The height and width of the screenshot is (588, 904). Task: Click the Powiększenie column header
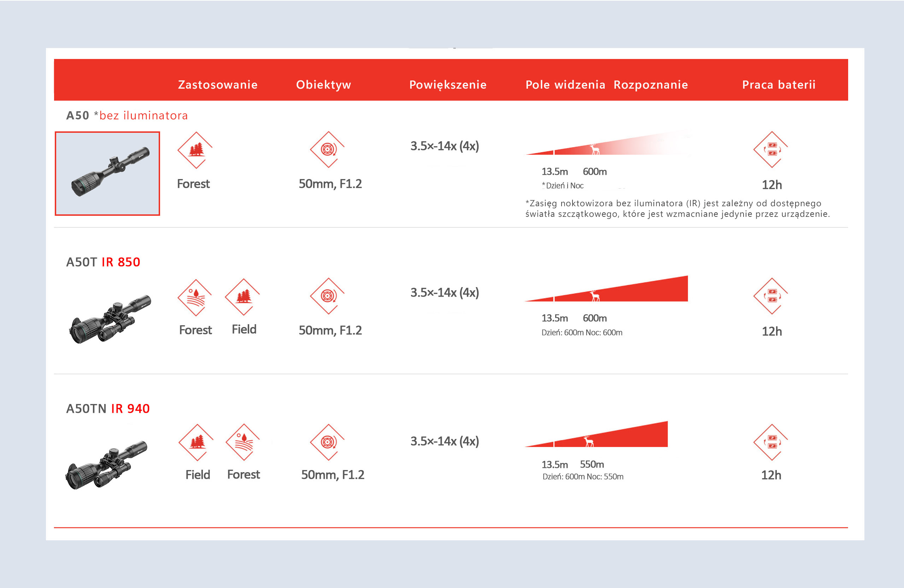pos(448,84)
